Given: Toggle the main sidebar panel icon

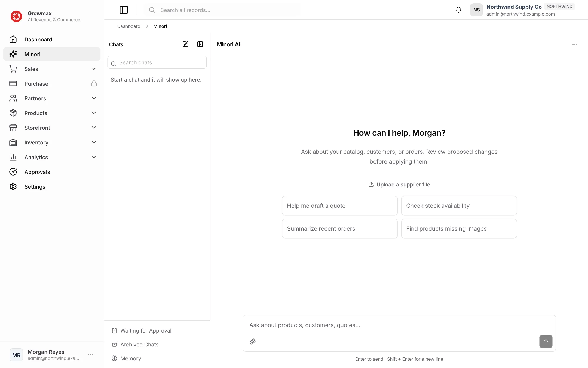Looking at the screenshot, I should 124,10.
